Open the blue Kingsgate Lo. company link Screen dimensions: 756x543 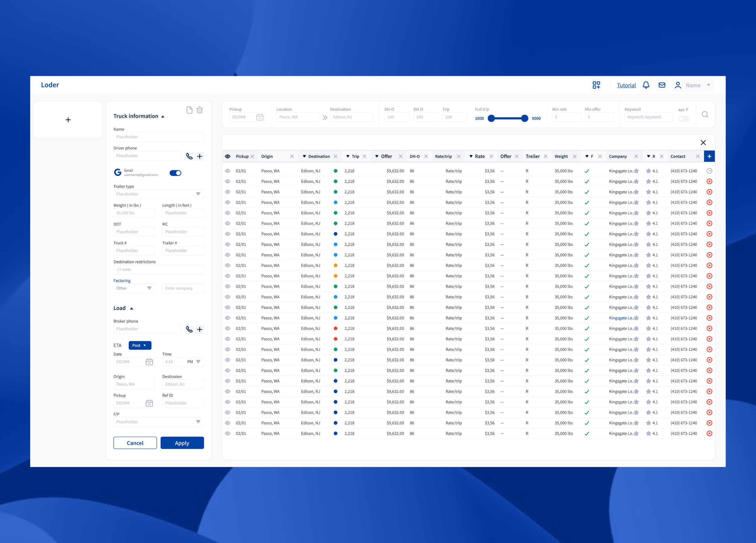click(621, 318)
